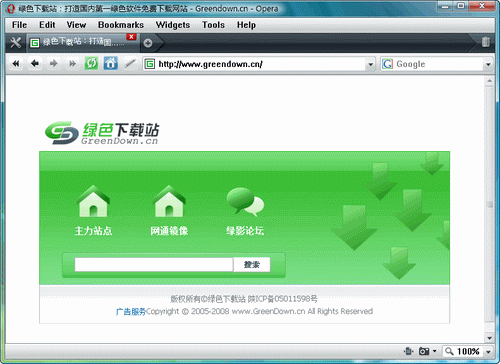The width and height of the screenshot is (500, 364).
Task: Click the Rewind navigation button
Action: (16, 63)
